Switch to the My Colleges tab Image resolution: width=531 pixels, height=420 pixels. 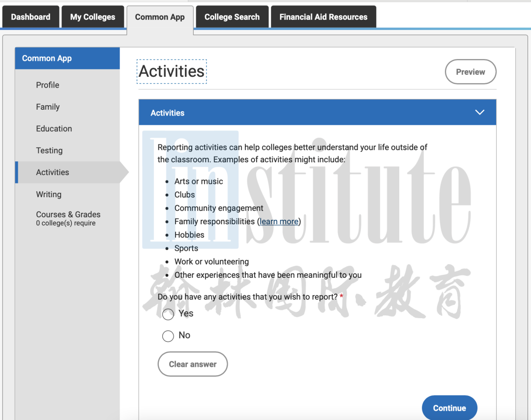pos(92,17)
